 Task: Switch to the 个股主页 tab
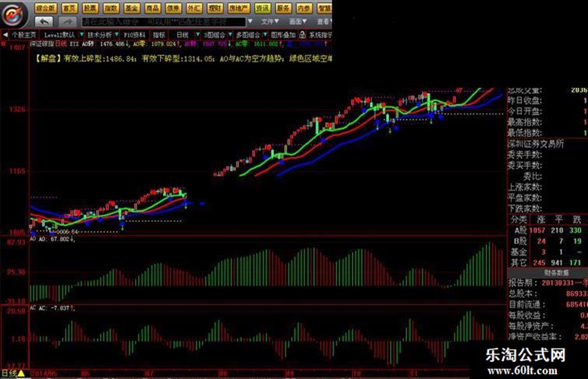24,35
